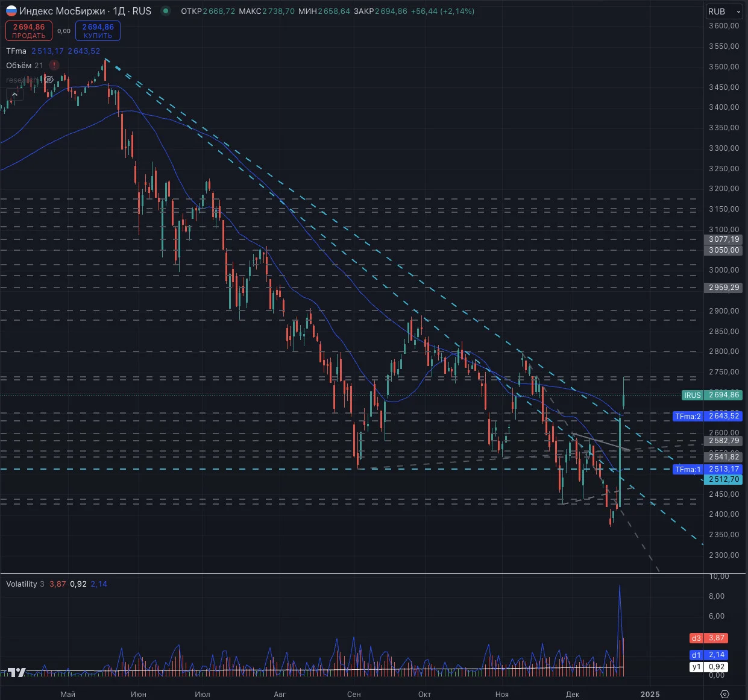Viewport: 748px width, 700px height.
Task: Select the TFma indicator legend
Action: [16, 51]
